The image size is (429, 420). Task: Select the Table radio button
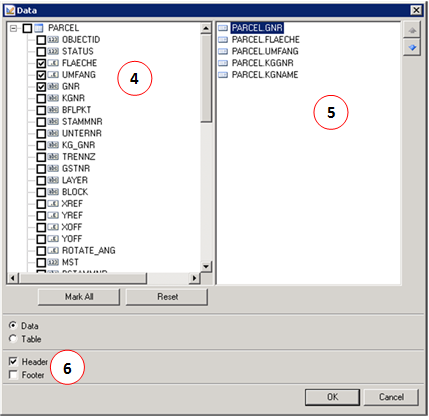[x=13, y=339]
